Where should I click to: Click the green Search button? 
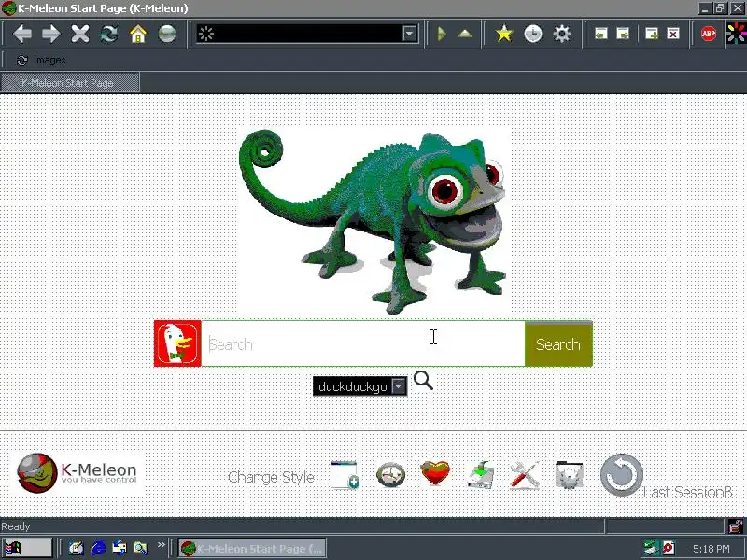(558, 343)
